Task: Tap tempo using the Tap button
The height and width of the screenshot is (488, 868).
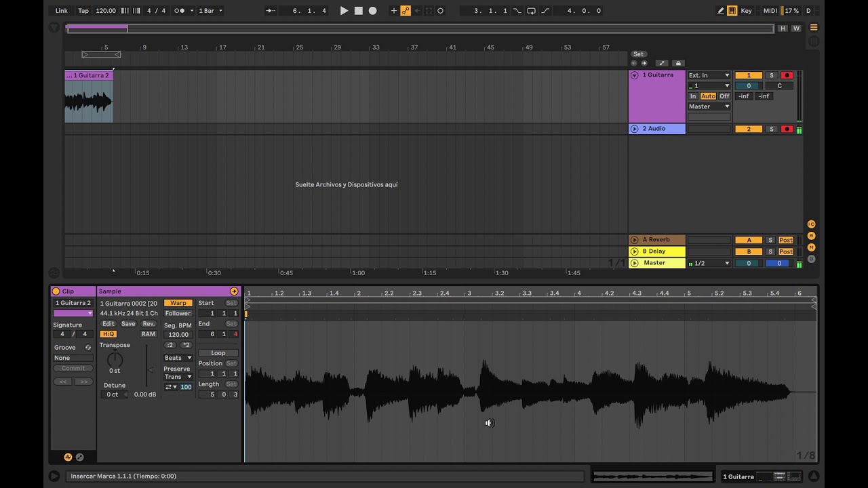Action: (83, 11)
